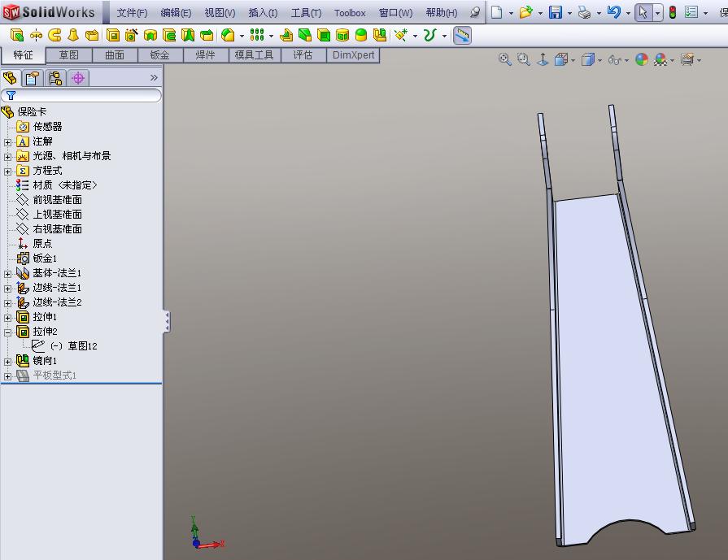Select the Lofted Cut tool
The height and width of the screenshot is (560, 728).
(188, 35)
